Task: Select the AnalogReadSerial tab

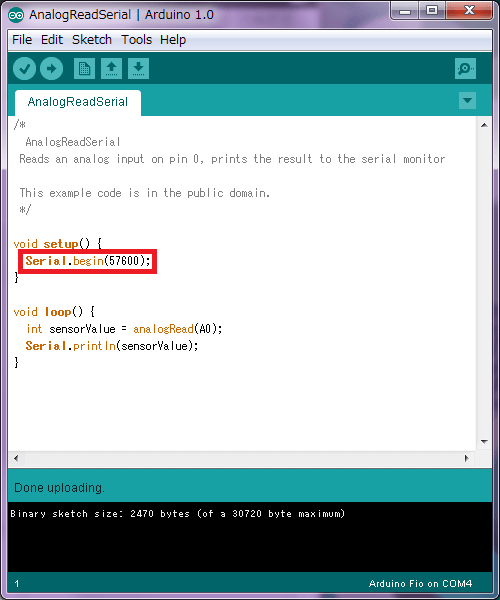Action: (x=78, y=102)
